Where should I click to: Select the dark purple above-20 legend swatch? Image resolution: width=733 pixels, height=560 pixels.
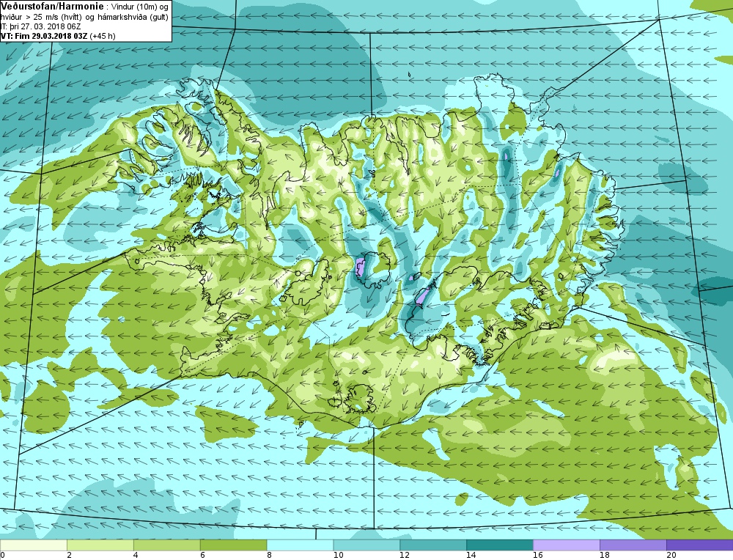point(700,545)
